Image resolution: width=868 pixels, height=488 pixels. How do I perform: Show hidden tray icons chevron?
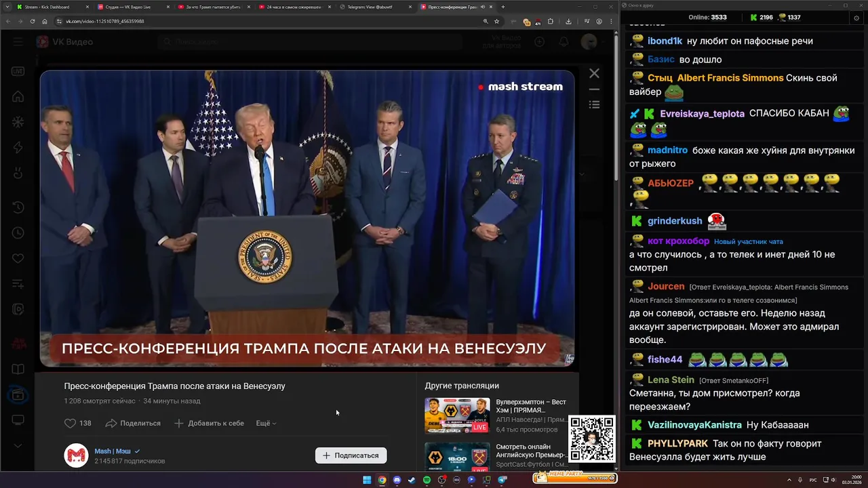pos(789,480)
